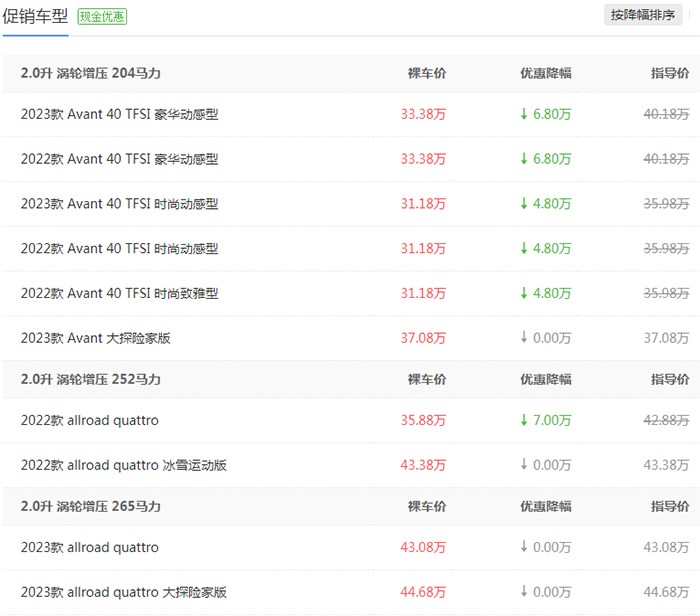The width and height of the screenshot is (700, 616).
Task: Click the gray arrow in the 2023款 Avant 大探险家版 row
Action: click(523, 339)
